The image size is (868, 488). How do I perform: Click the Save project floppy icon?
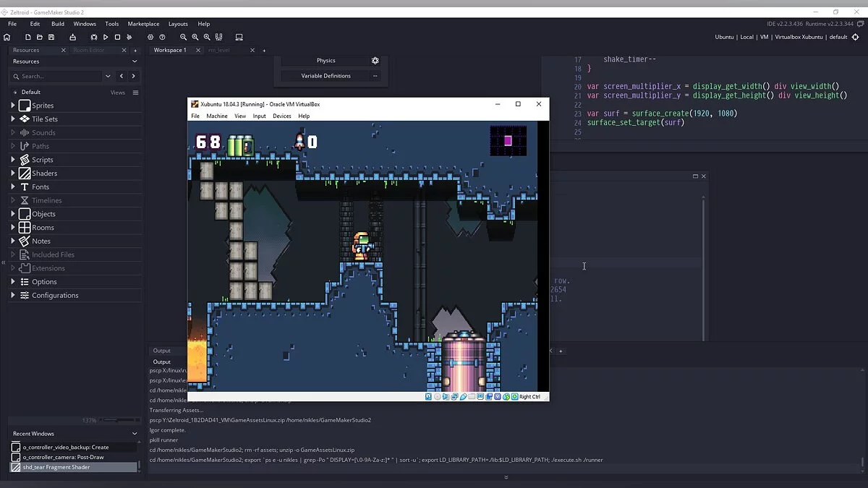(51, 37)
